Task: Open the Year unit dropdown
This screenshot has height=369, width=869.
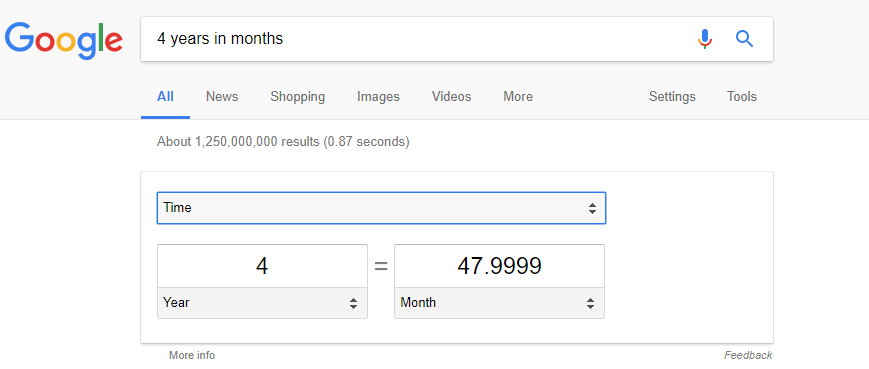Action: pos(262,303)
